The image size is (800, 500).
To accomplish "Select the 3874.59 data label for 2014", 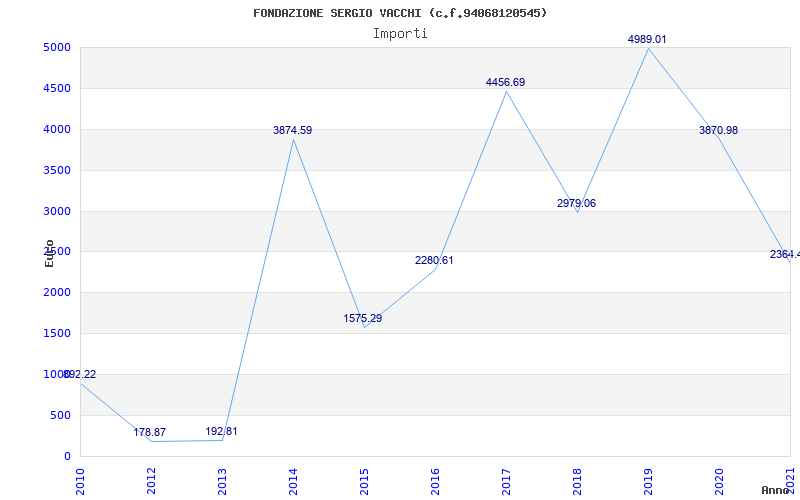I will tap(292, 130).
